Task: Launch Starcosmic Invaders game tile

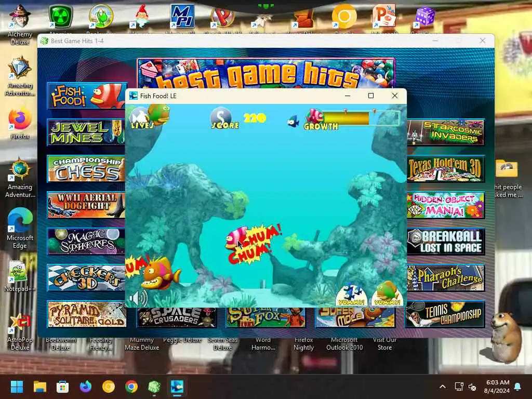Action: (x=446, y=132)
